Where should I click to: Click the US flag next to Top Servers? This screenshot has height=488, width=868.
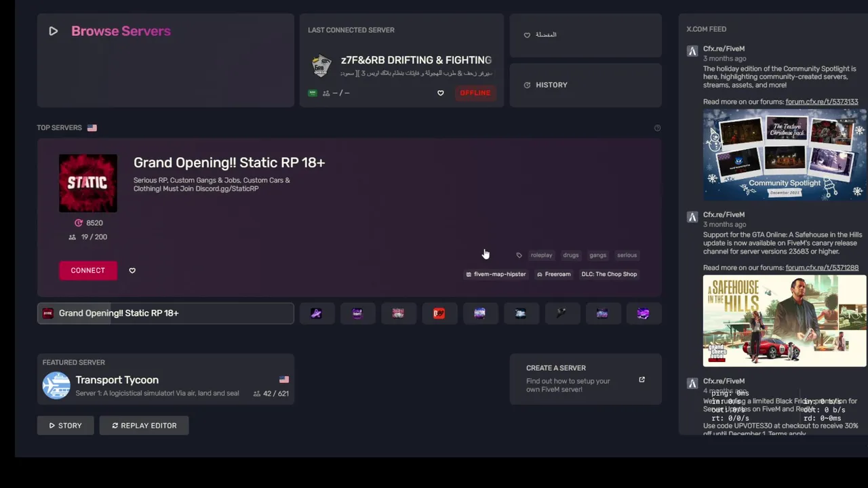pos(92,127)
